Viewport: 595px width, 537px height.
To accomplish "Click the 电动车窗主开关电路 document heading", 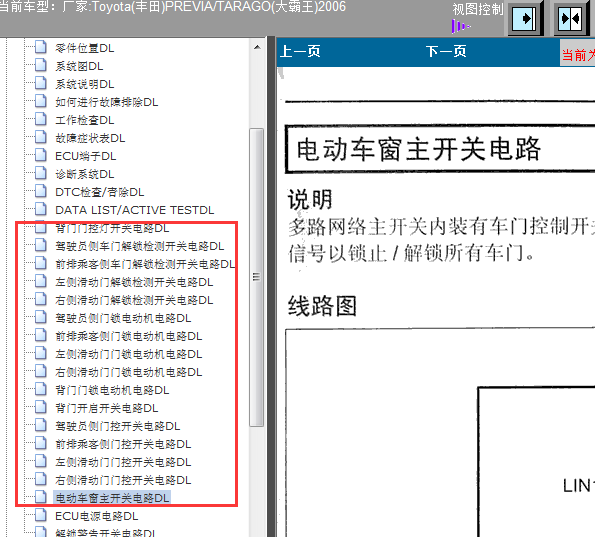I will coord(419,149).
